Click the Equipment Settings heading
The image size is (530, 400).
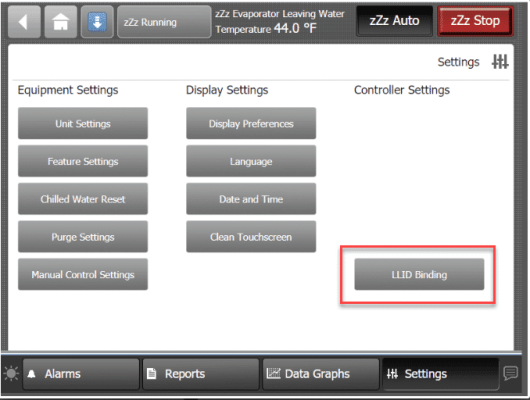(x=68, y=90)
